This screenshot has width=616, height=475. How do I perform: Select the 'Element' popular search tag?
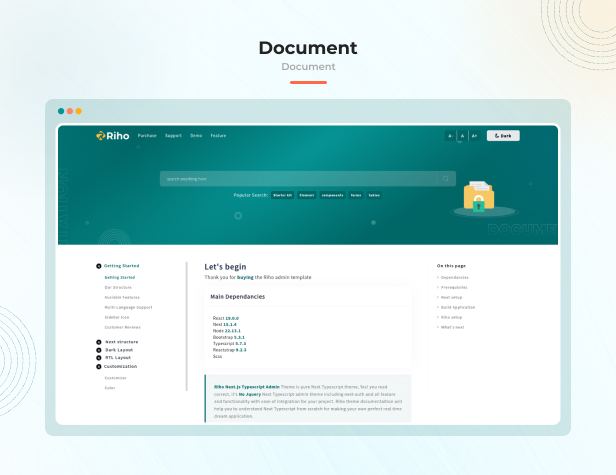pyautogui.click(x=307, y=195)
